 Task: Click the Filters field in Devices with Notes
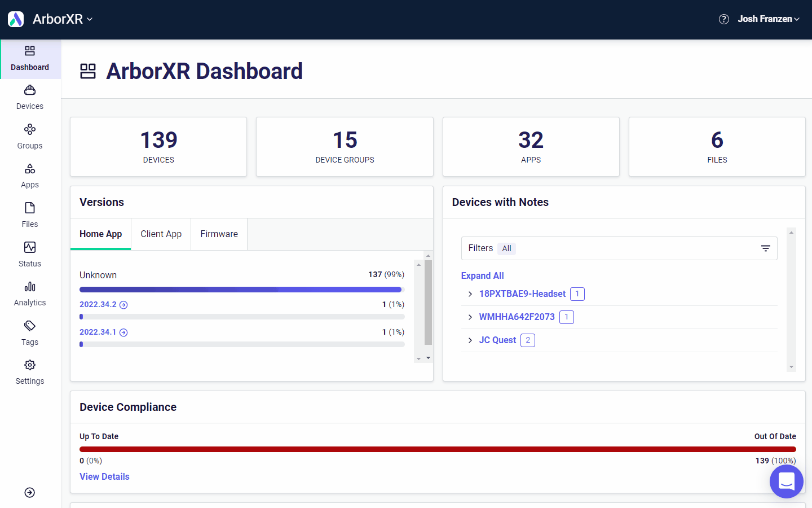coord(619,248)
